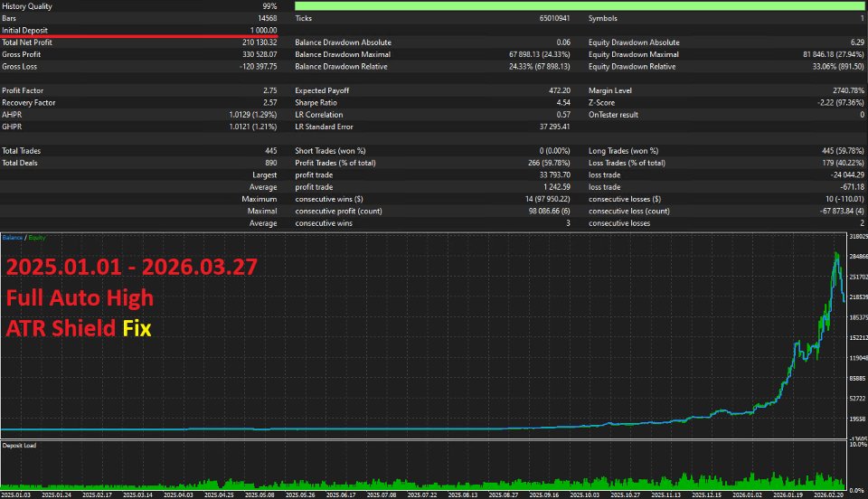Select the Recovery Factor value 2.57
Viewport: 868px width, 499px height.
click(x=270, y=103)
